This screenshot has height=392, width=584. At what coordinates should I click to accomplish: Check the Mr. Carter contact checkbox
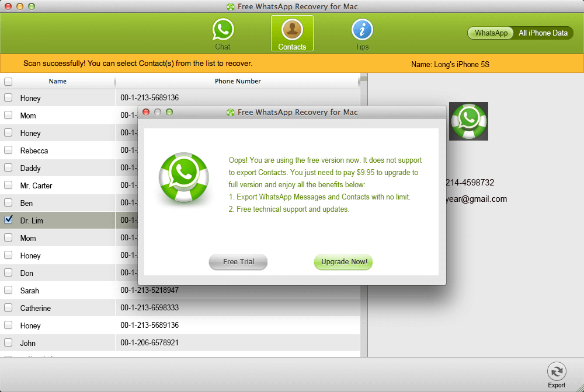pyautogui.click(x=8, y=185)
